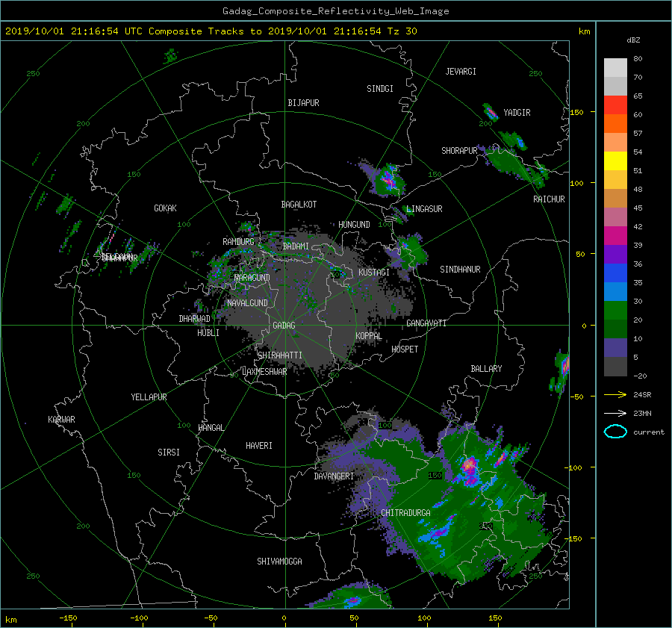
Task: Click the LAXMESHWAR city label
Action: [264, 372]
